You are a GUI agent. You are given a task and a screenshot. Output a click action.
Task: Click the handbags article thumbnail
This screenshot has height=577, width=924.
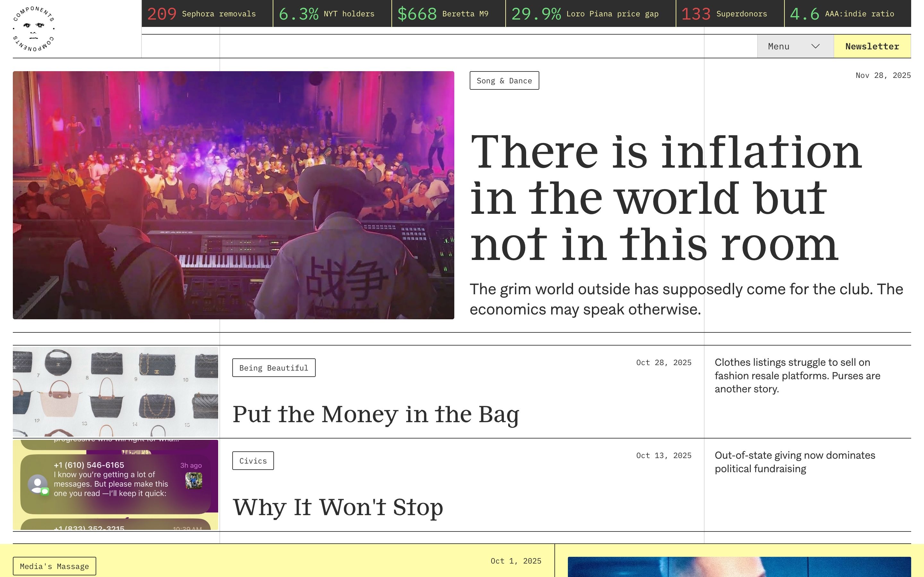(x=115, y=391)
